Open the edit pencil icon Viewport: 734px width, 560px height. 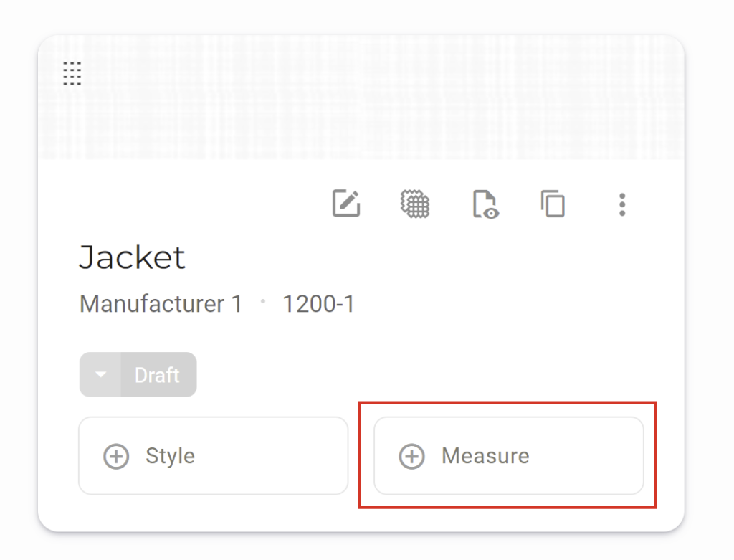coord(346,204)
